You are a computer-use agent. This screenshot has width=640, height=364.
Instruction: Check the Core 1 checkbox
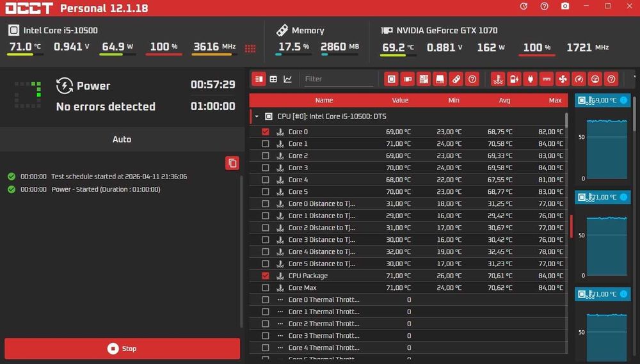coord(266,144)
